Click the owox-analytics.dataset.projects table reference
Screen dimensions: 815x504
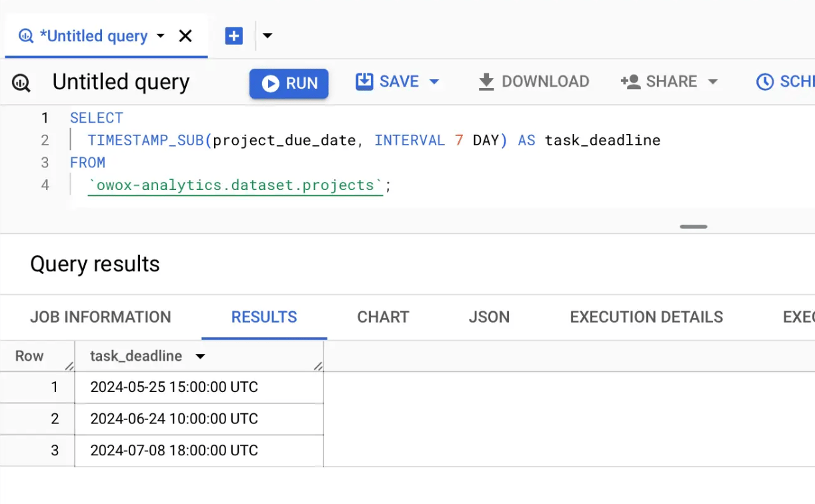pyautogui.click(x=235, y=185)
